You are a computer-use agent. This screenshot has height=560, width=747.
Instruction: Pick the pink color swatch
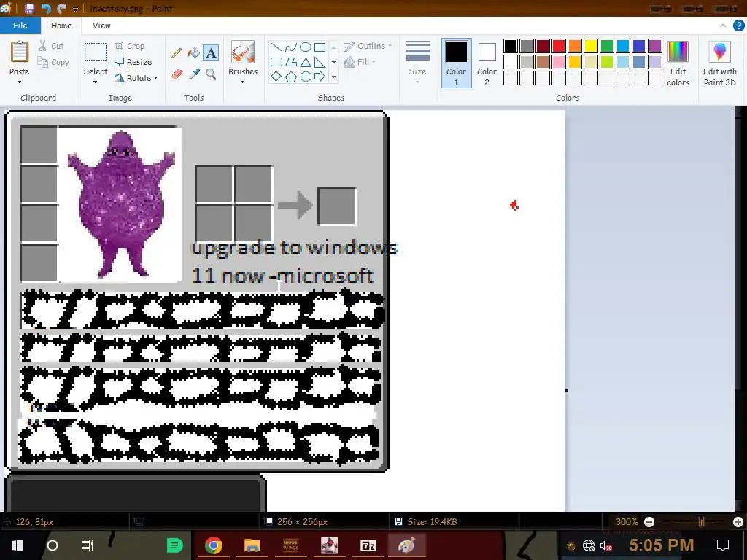[559, 62]
